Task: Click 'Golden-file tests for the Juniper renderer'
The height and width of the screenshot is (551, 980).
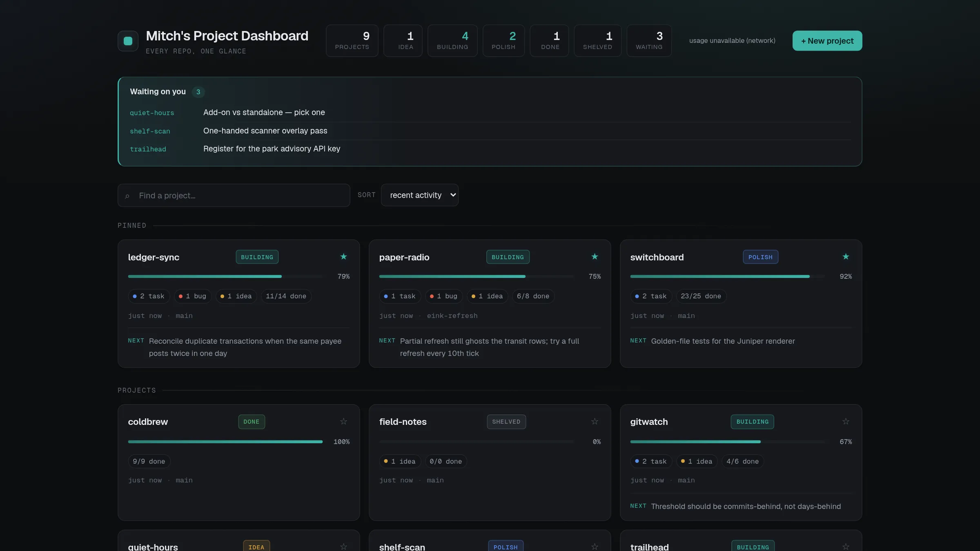Action: point(723,341)
